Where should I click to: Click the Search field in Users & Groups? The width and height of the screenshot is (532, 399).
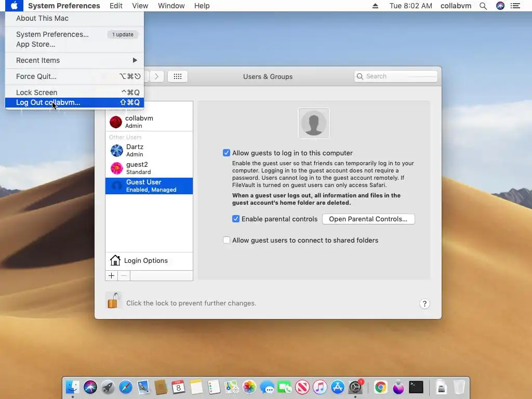395,76
